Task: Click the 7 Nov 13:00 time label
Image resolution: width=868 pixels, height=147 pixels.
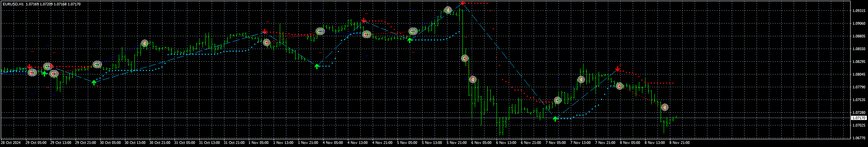Action: coord(580,143)
